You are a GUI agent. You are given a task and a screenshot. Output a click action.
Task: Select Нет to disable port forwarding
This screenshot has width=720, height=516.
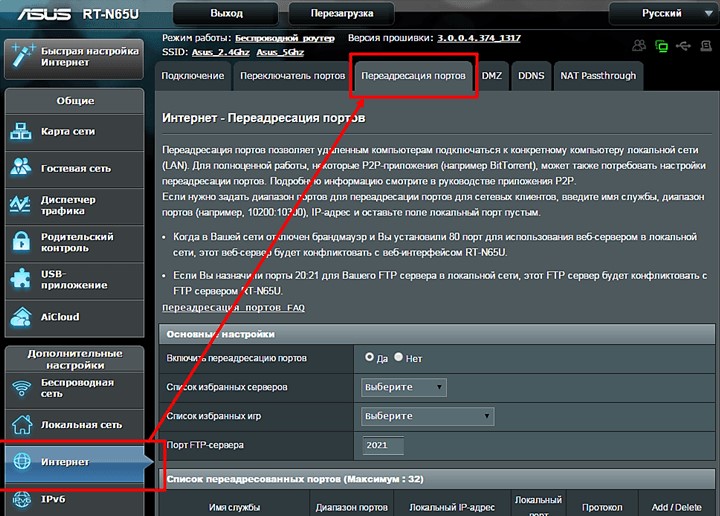tap(398, 357)
